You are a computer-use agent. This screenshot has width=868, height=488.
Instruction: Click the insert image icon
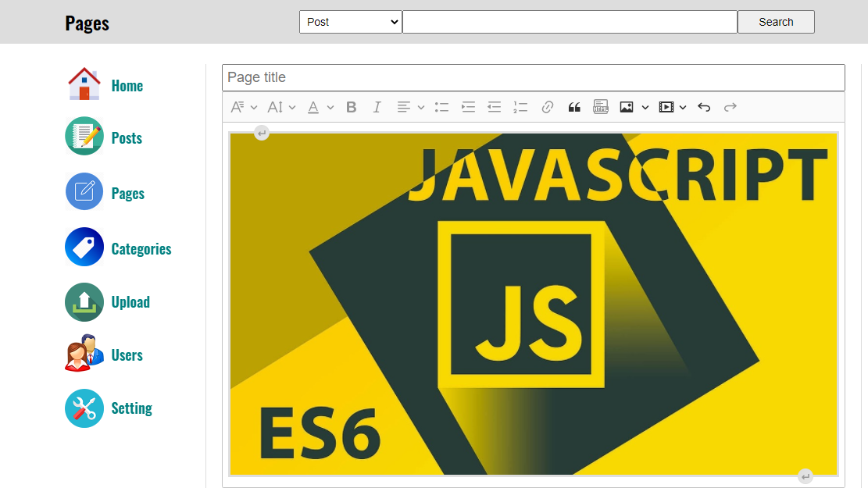[627, 107]
